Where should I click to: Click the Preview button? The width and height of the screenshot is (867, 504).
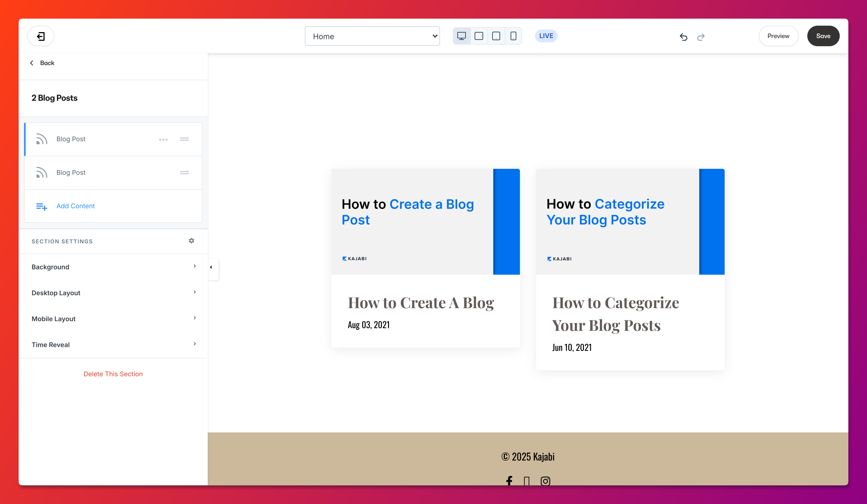pyautogui.click(x=778, y=36)
